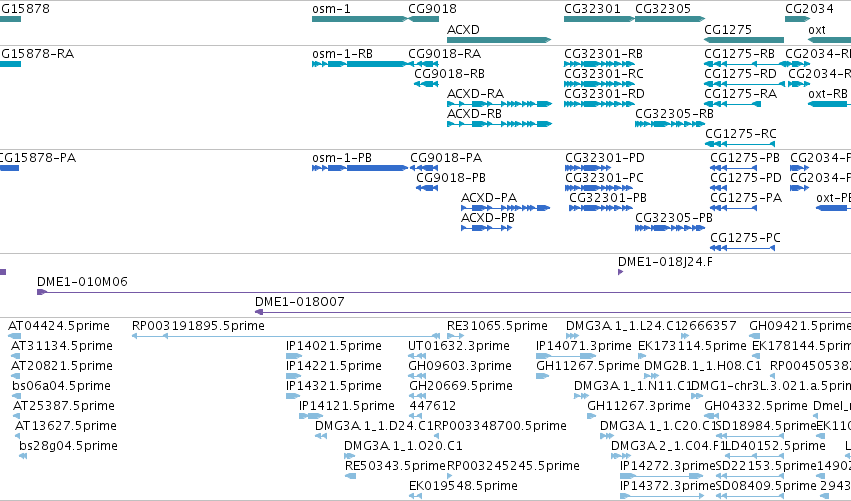Select the CG2034 gene label

pyautogui.click(x=809, y=9)
